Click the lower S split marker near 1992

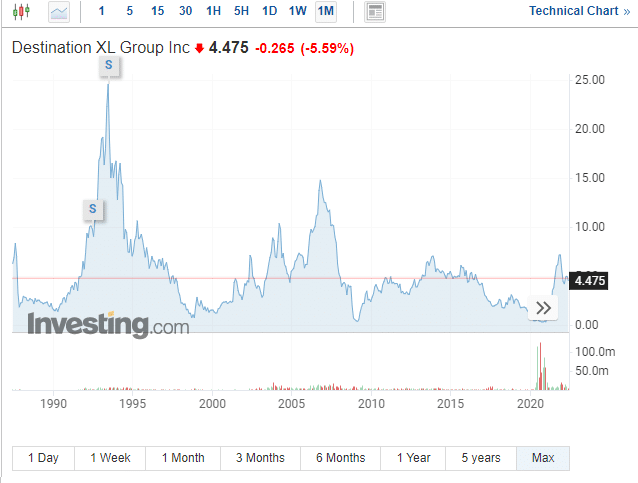[x=93, y=209]
